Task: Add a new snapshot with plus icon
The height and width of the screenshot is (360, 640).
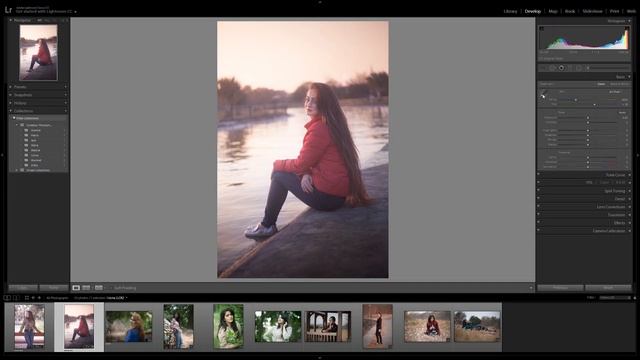Action: [x=65, y=95]
